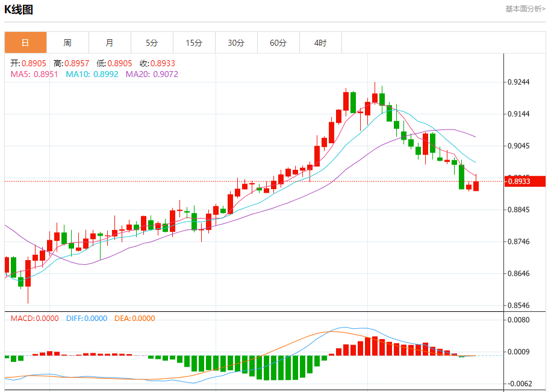This screenshot has height=392, width=551.
Task: Click the highest-wick red candle at the chart peak
Action: 375,98
